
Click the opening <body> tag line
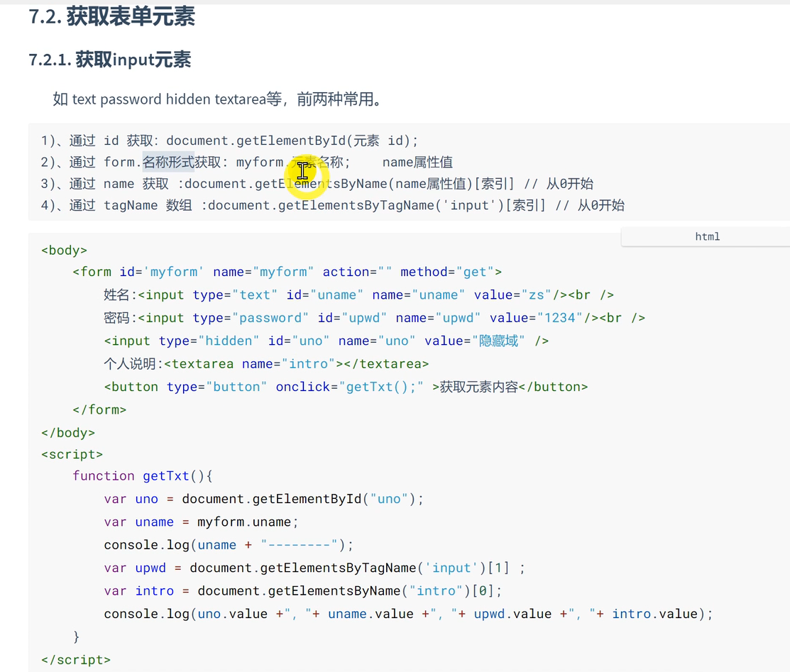click(x=64, y=250)
